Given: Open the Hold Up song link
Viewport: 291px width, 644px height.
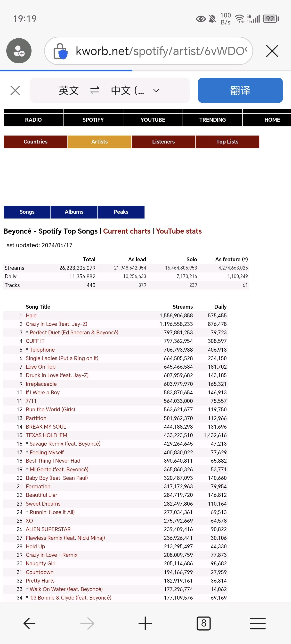Looking at the screenshot, I should [x=35, y=546].
